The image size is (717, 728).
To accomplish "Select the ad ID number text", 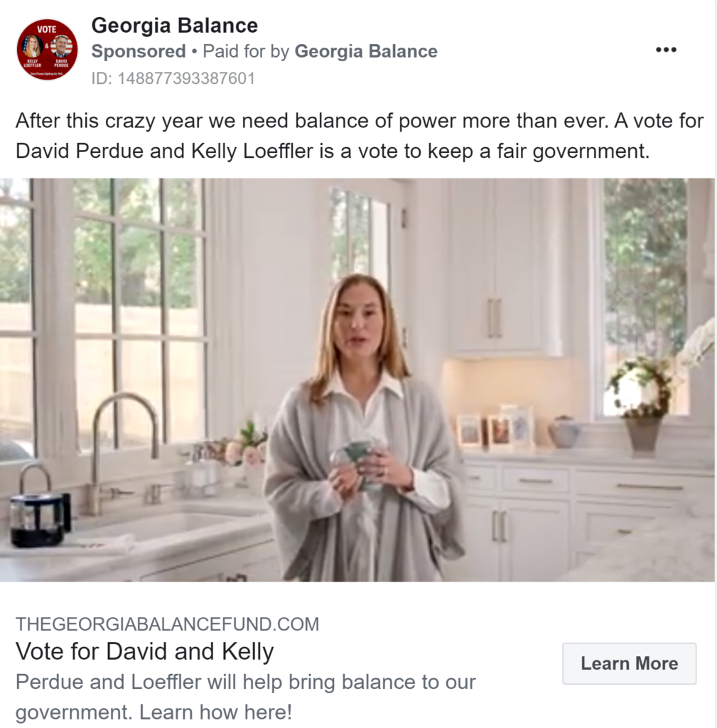I will coord(173,78).
